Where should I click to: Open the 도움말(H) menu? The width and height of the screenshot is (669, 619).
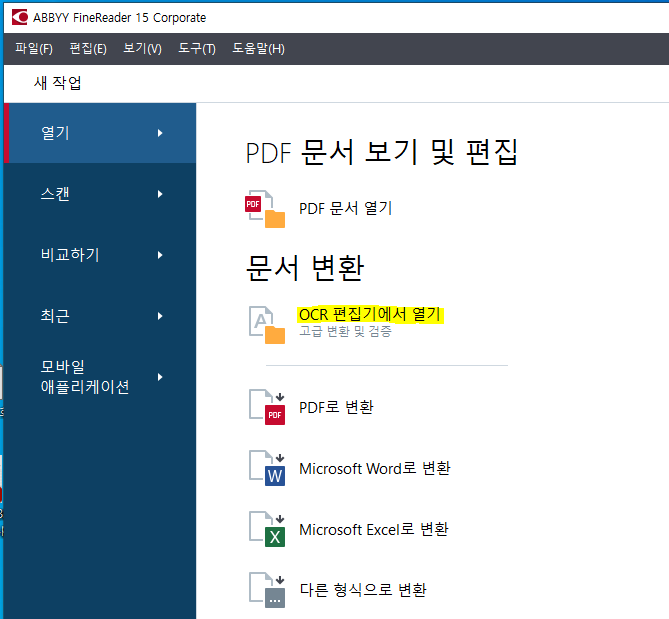(x=258, y=49)
